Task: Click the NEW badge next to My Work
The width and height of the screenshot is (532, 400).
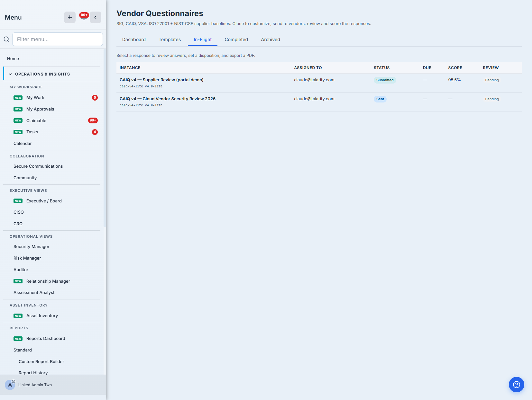Action: (18, 98)
